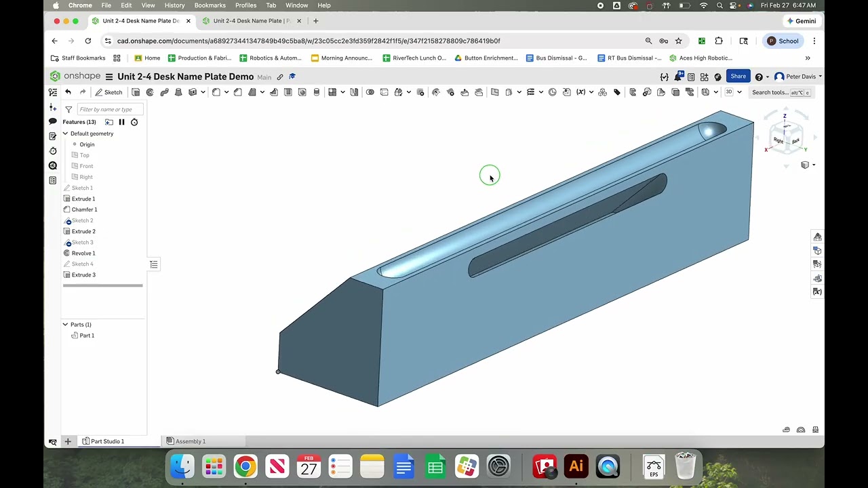This screenshot has height=488, width=868.
Task: Click the notifications bell icon
Action: click(677, 77)
